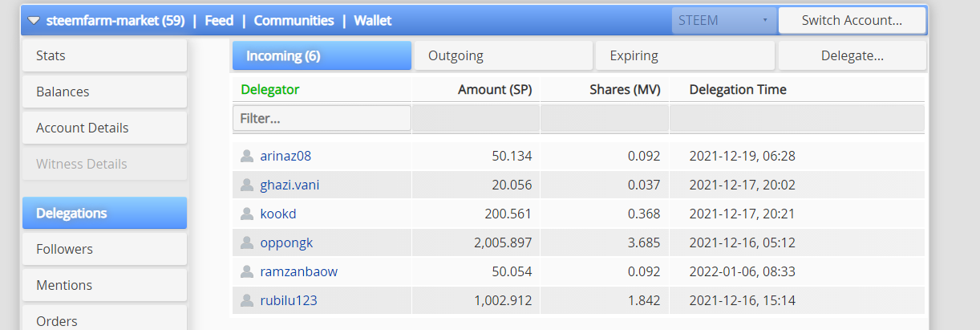
Task: Open the Followers section in the sidebar
Action: pyautogui.click(x=104, y=249)
